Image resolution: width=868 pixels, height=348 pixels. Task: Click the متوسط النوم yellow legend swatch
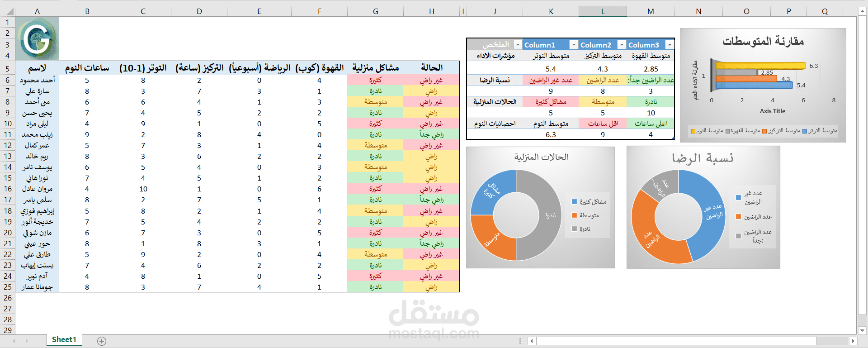693,131
